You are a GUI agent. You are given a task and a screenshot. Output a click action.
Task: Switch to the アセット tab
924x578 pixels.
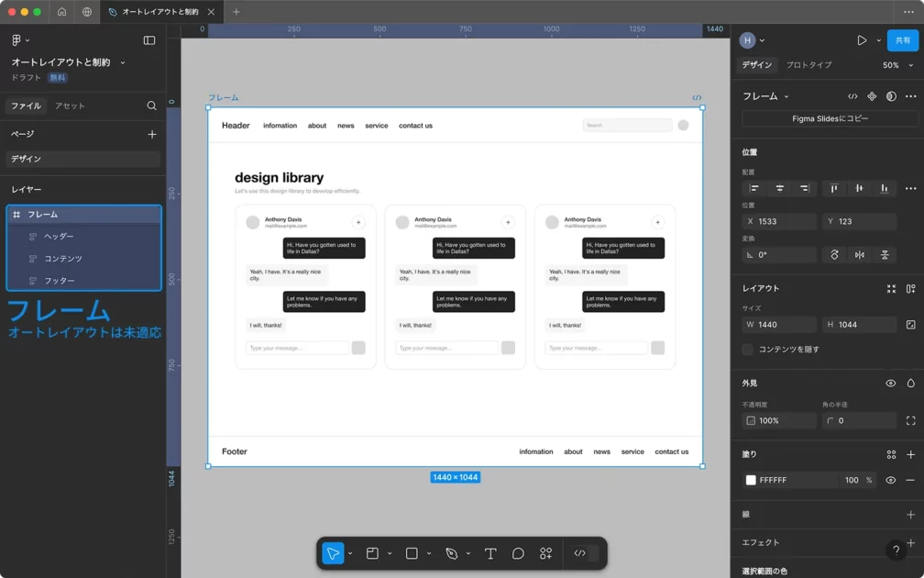click(x=70, y=106)
